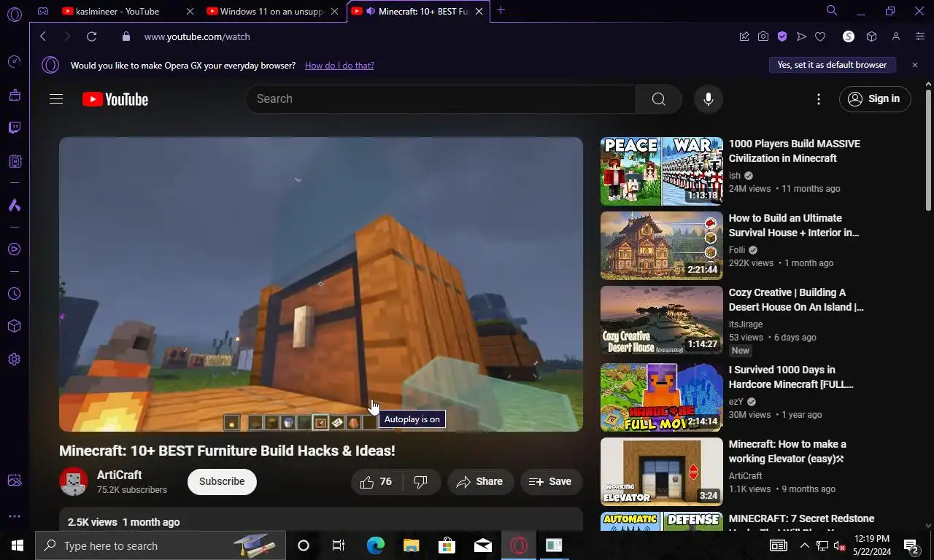
Task: Open the Opera GX main menu logo
Action: tap(15, 14)
